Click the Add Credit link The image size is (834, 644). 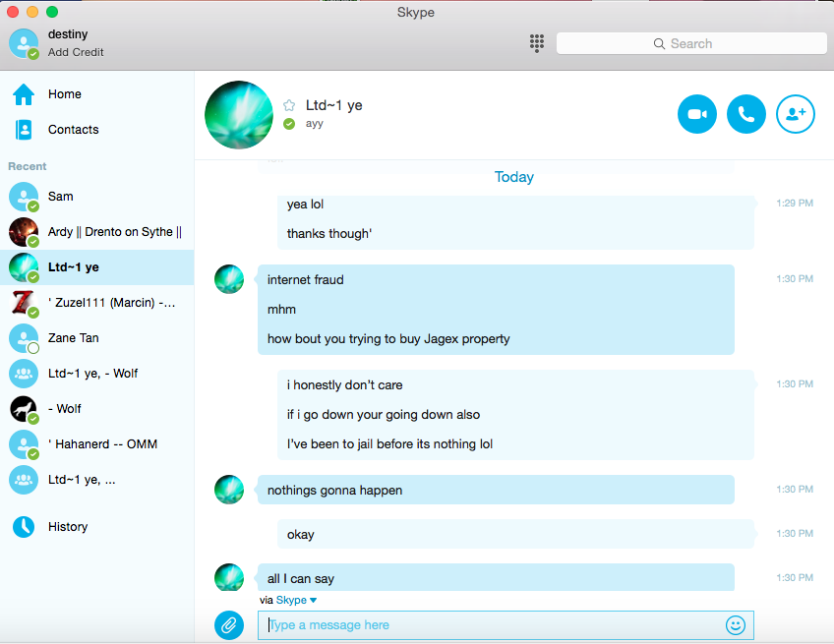(x=76, y=52)
